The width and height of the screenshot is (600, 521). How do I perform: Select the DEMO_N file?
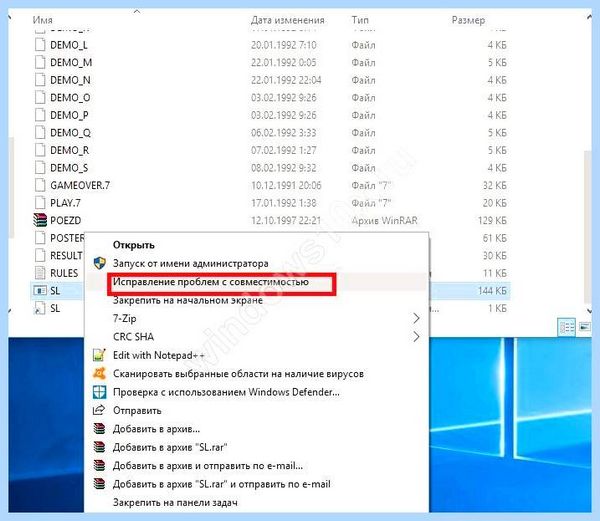tap(70, 80)
